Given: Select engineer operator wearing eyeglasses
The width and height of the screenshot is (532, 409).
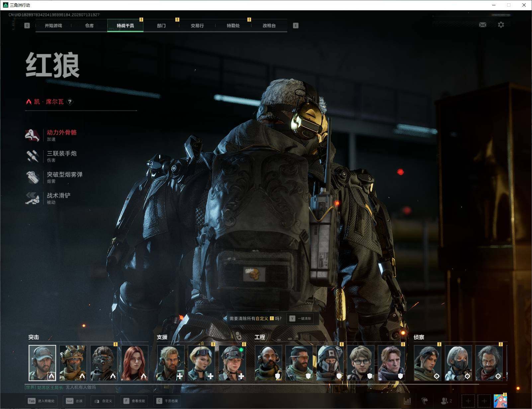Looking at the screenshot, I should coord(360,363).
